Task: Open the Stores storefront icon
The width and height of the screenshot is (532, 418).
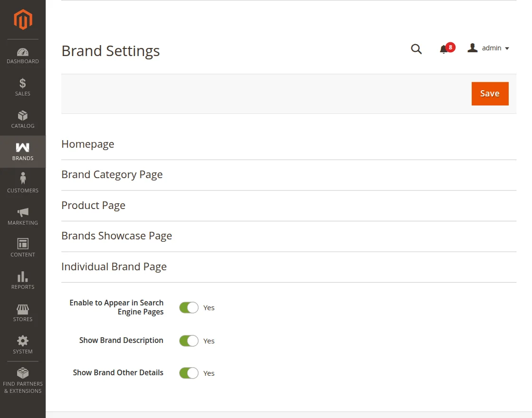Action: tap(23, 309)
